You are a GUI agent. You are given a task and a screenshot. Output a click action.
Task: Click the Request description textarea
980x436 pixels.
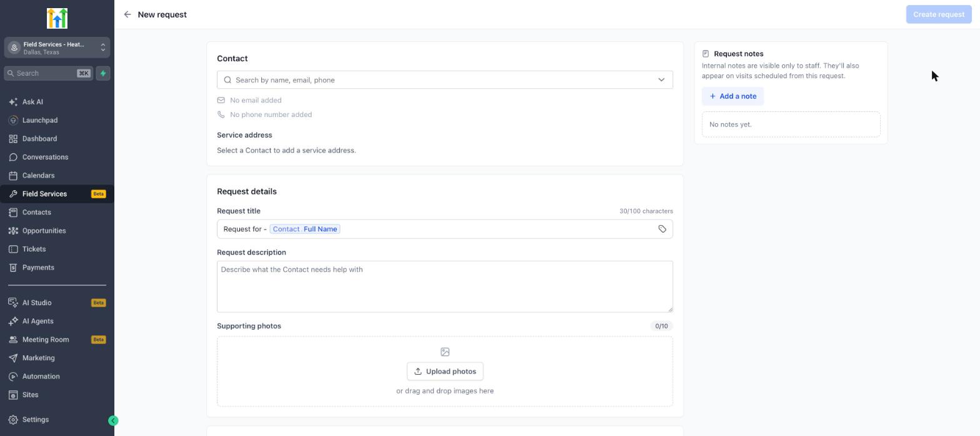click(445, 286)
